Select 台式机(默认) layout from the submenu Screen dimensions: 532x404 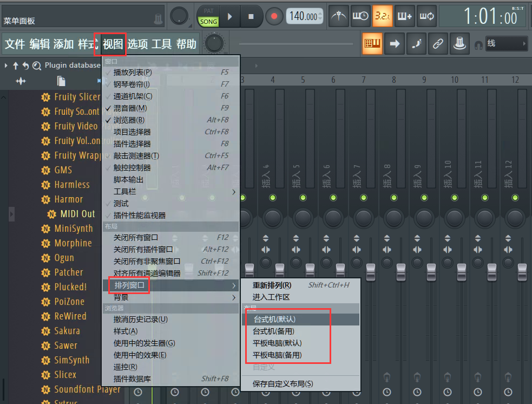point(274,320)
